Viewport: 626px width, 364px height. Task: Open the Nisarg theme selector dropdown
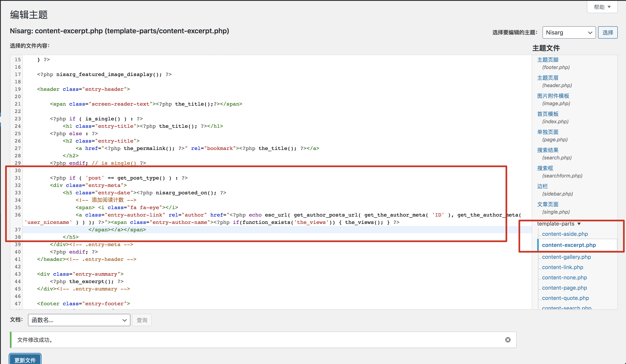(x=569, y=32)
